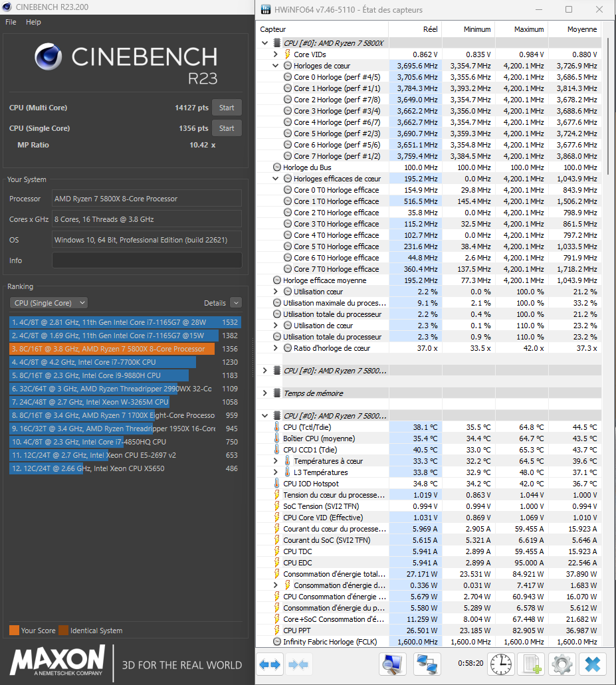The width and height of the screenshot is (616, 685).
Task: Collapse the third CPU [#0] AMD Ryzen 7 5800... temperature group
Action: (264, 416)
